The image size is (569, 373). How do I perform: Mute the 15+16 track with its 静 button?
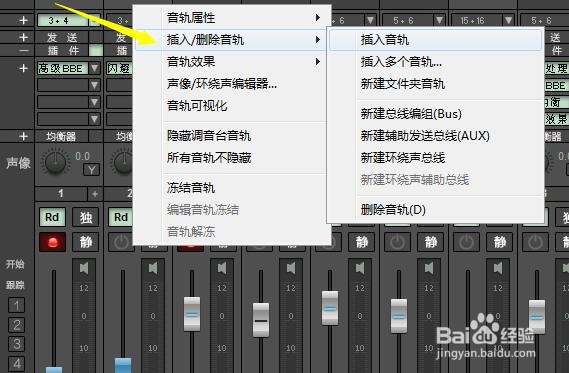click(x=499, y=242)
